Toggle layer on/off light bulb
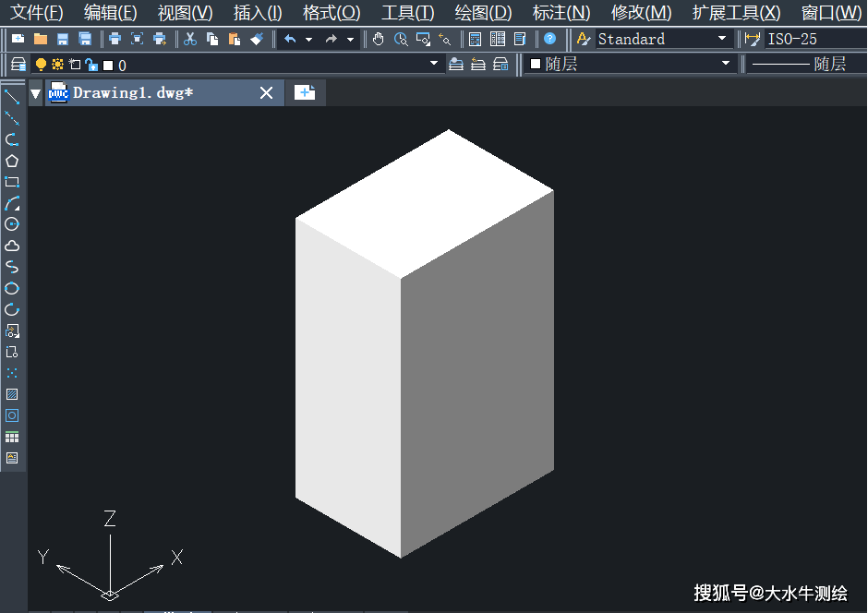Viewport: 868px width, 613px height. 41,65
